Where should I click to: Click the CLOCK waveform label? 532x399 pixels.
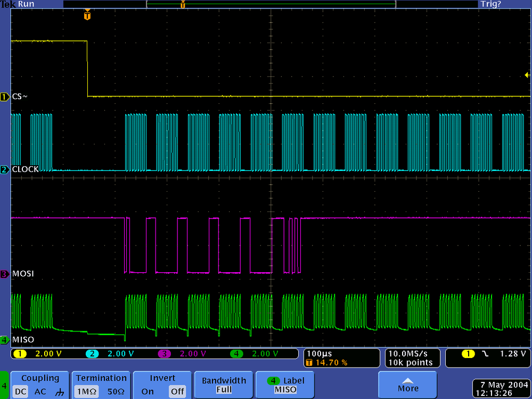[x=26, y=169]
